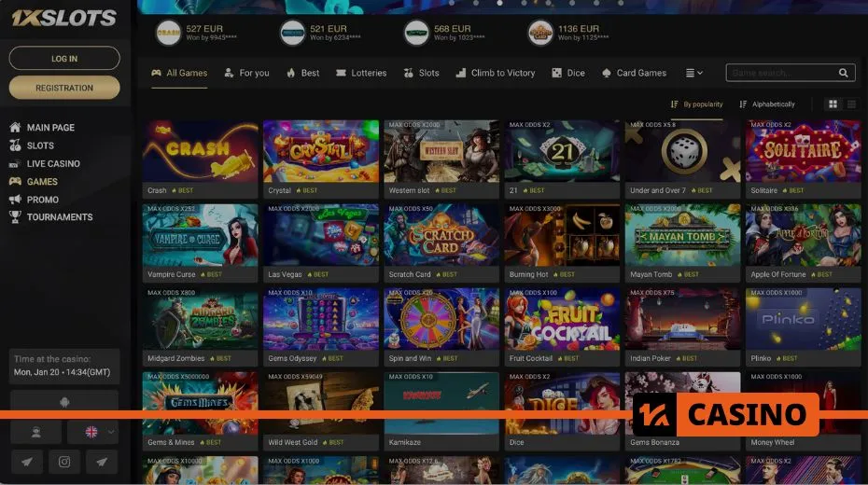This screenshot has height=485, width=868.
Task: Open the Wild West Gold game
Action: tap(321, 411)
